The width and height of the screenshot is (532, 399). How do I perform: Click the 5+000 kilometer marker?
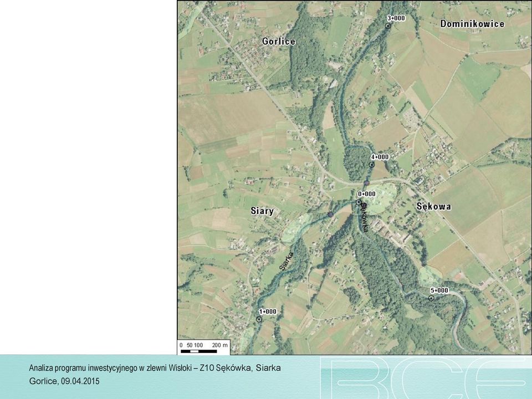[431, 298]
